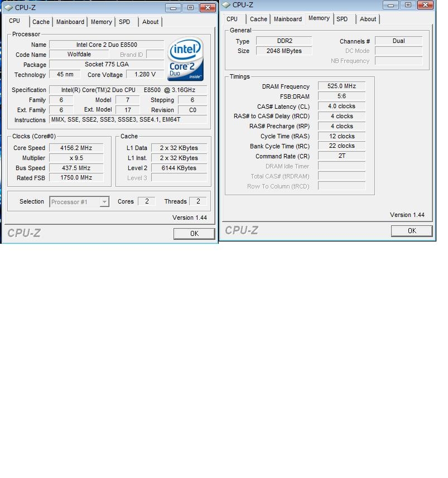Open the About tab in left CPU-Z window

coord(150,22)
